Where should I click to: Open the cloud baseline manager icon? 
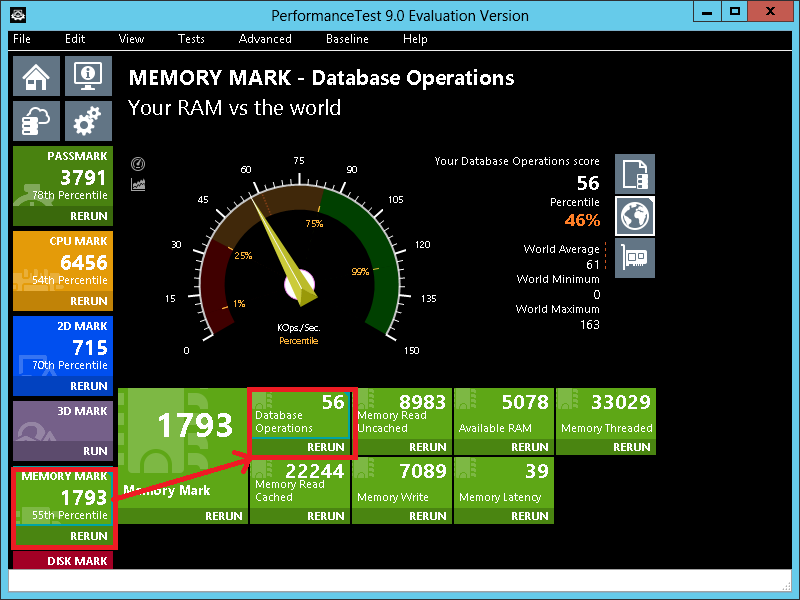point(37,121)
